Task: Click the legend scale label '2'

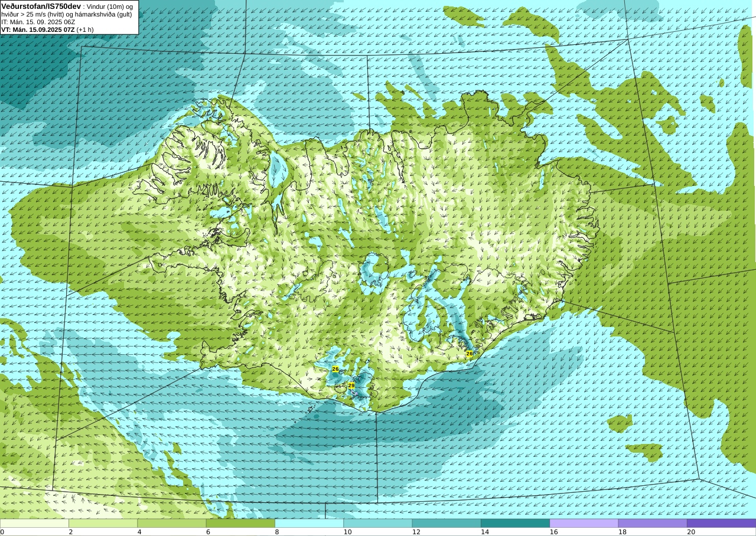Action: click(71, 532)
